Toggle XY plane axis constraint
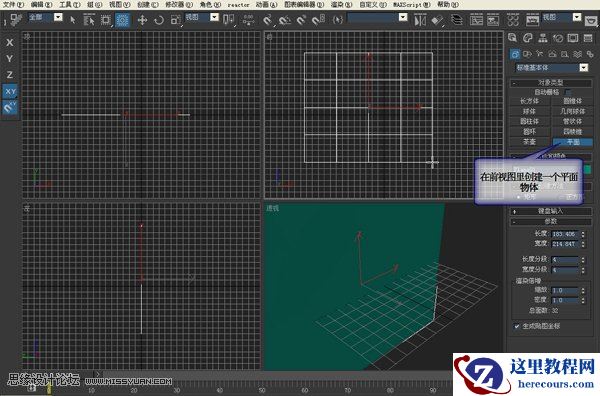 (10, 91)
